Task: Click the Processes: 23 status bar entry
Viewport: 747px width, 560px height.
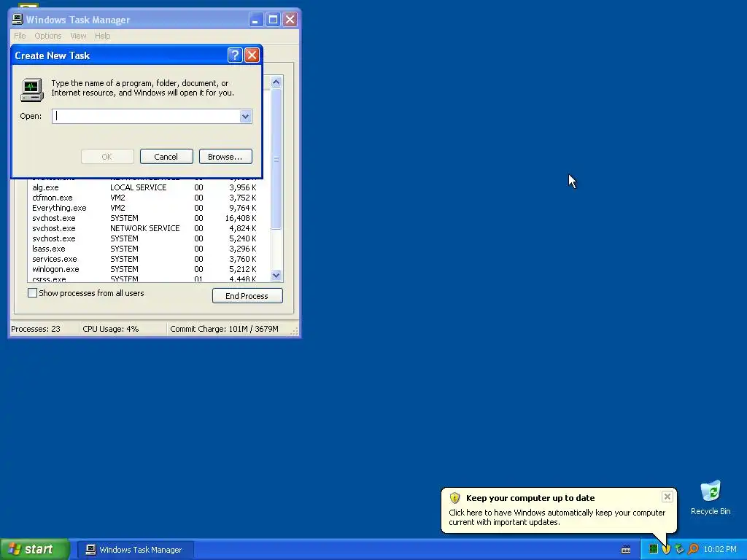Action: (x=36, y=329)
